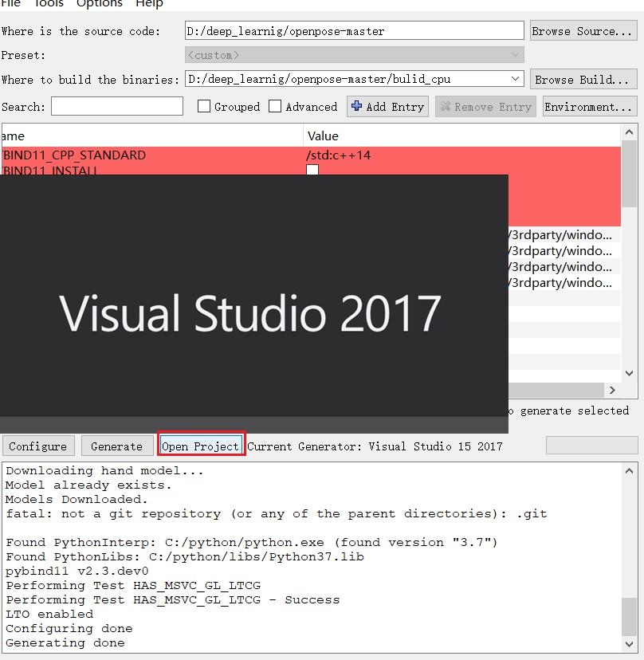
Task: Expand the cache table horizontally with right arrow
Action: click(613, 390)
